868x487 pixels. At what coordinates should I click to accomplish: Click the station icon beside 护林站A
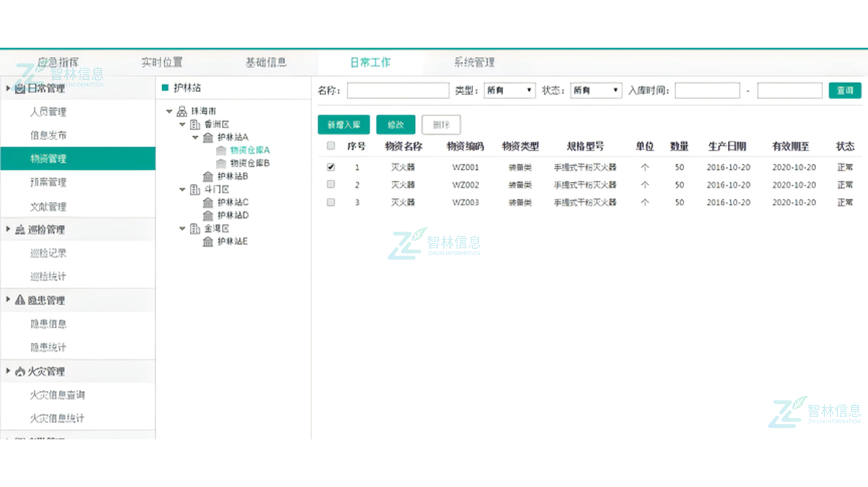[208, 138]
